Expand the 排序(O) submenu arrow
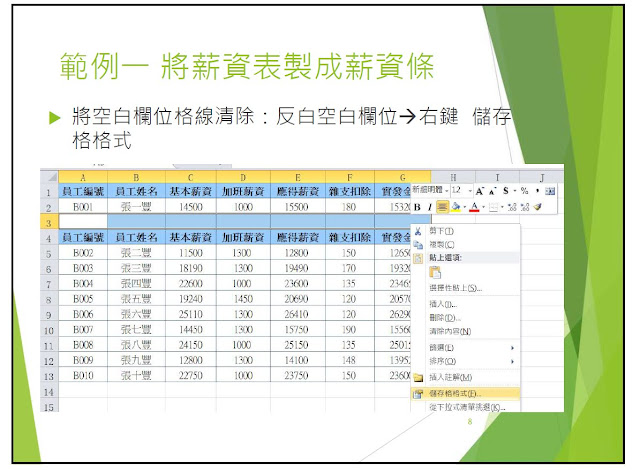Viewport: 640px width, 470px height. 512,361
